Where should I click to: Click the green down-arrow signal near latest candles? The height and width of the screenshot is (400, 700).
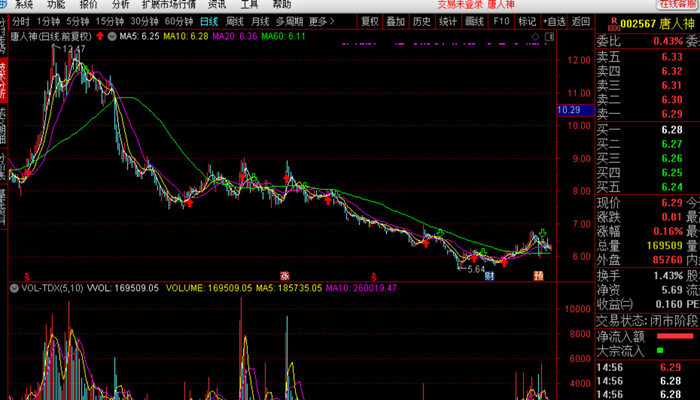[x=542, y=233]
